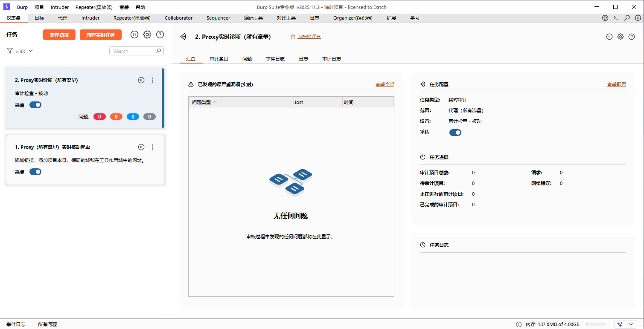Open the three-dot menu on Proxy实时诊断 task card
Screen dimensions: 644x329
[x=152, y=80]
